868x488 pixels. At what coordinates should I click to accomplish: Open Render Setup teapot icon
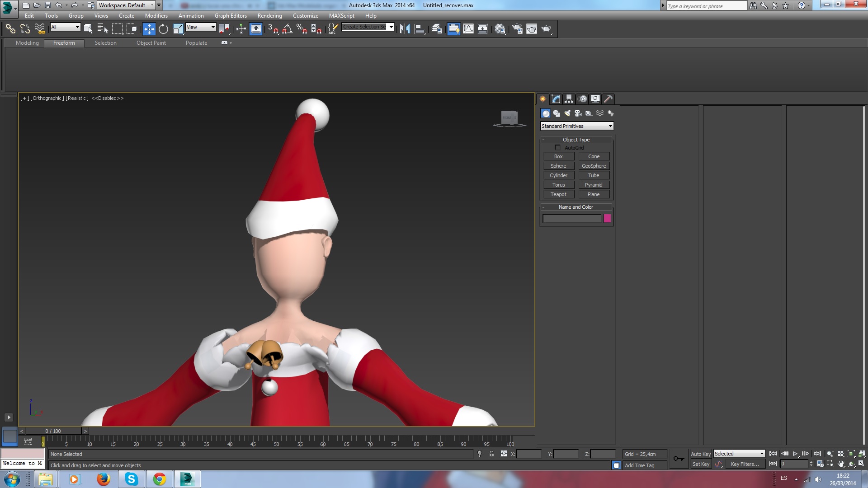point(517,29)
